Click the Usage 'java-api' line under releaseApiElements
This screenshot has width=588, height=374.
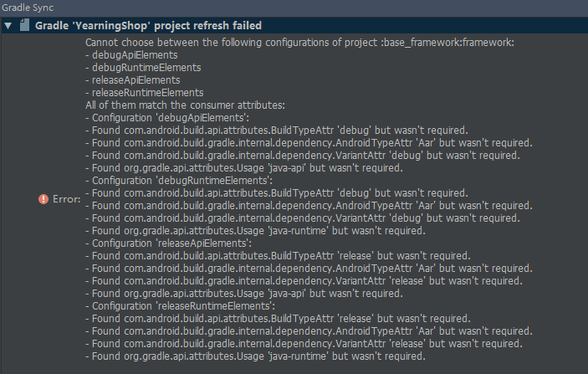(x=244, y=293)
